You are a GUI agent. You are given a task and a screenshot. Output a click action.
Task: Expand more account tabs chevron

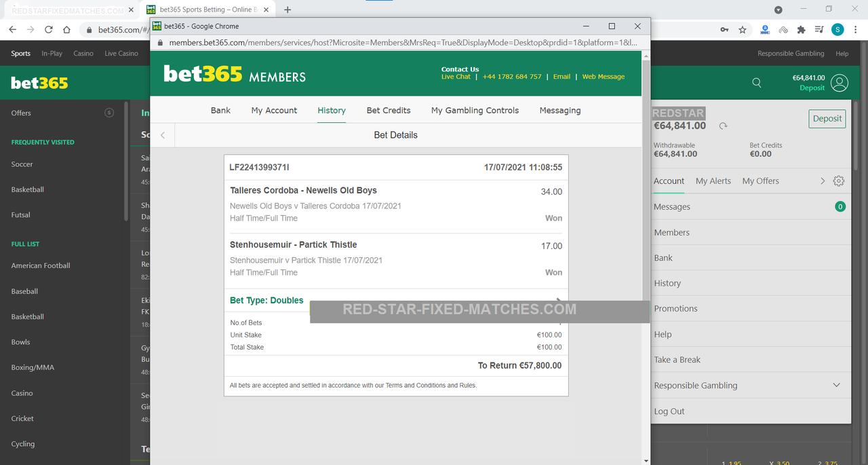pyautogui.click(x=823, y=181)
